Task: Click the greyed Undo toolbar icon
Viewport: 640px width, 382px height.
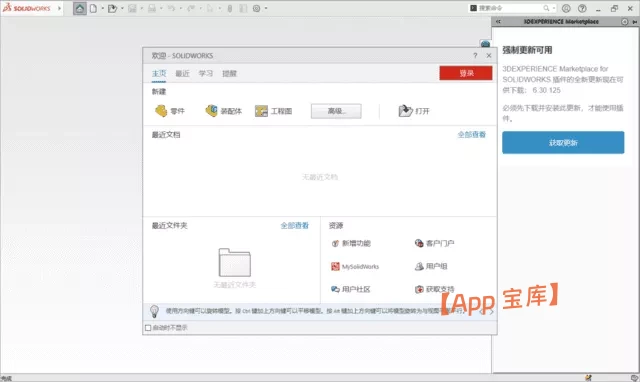Action: 171,8
